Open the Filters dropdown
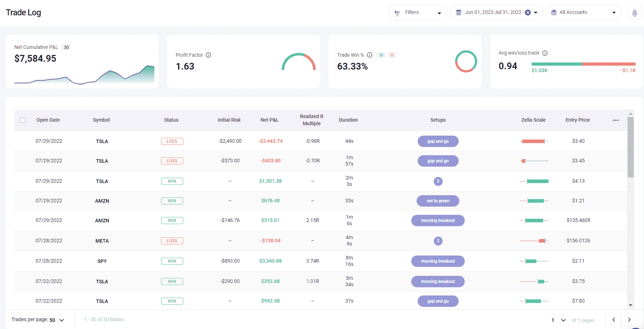 tap(417, 12)
